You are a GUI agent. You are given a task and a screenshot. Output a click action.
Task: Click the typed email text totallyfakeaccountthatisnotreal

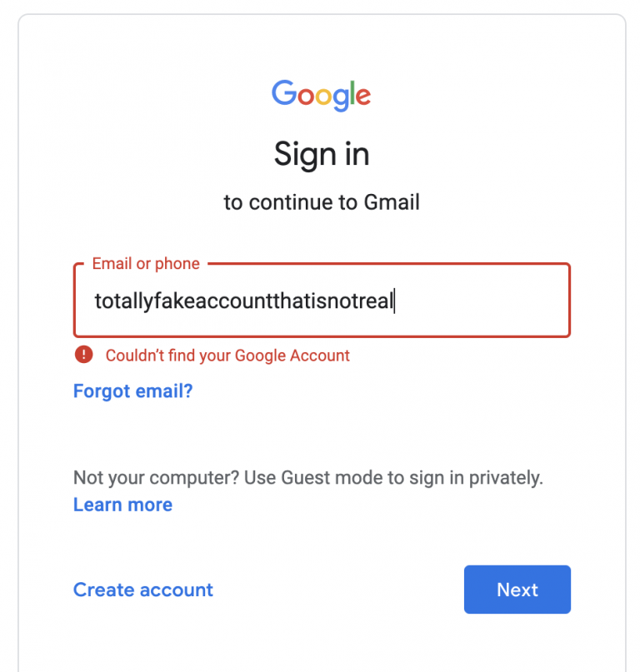click(245, 301)
